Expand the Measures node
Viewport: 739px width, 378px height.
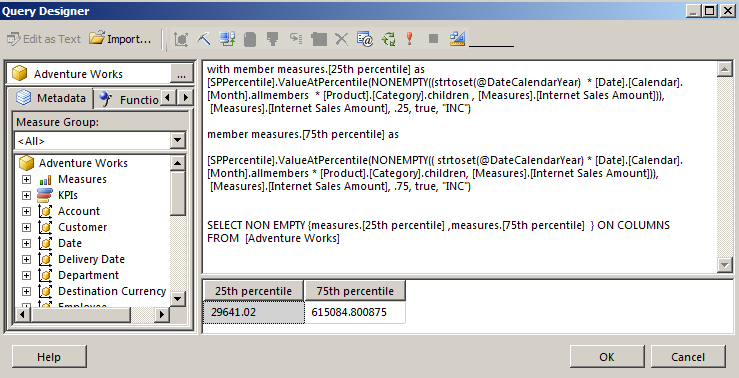(26, 180)
